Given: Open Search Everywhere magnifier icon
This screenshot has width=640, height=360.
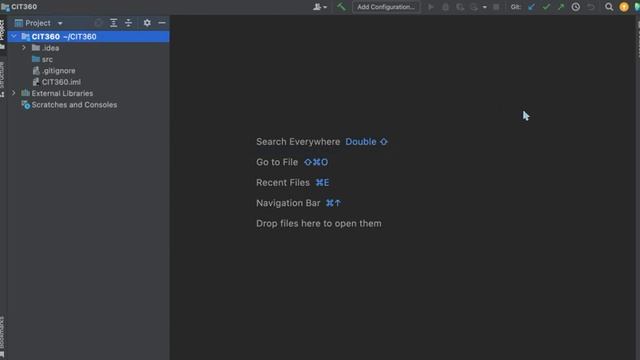Looking at the screenshot, I should tap(609, 7).
